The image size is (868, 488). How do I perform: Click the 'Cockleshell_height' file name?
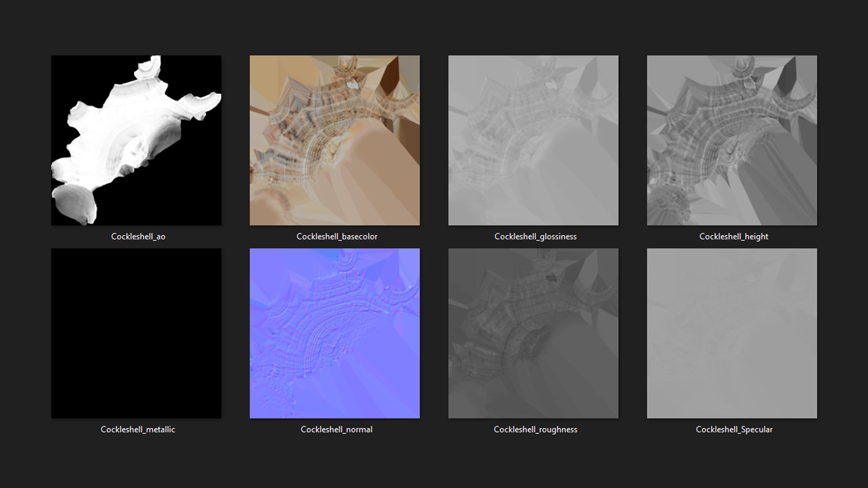tap(734, 236)
